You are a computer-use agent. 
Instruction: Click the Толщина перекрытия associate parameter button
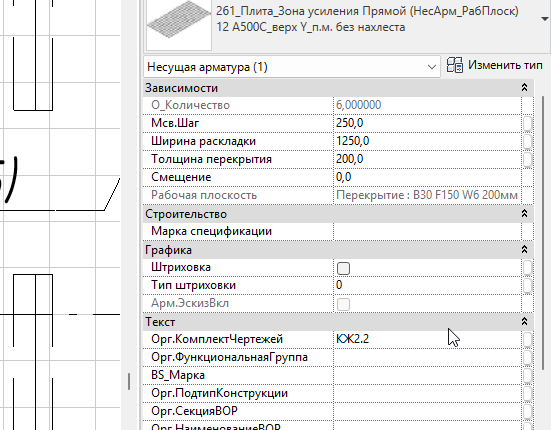527,159
